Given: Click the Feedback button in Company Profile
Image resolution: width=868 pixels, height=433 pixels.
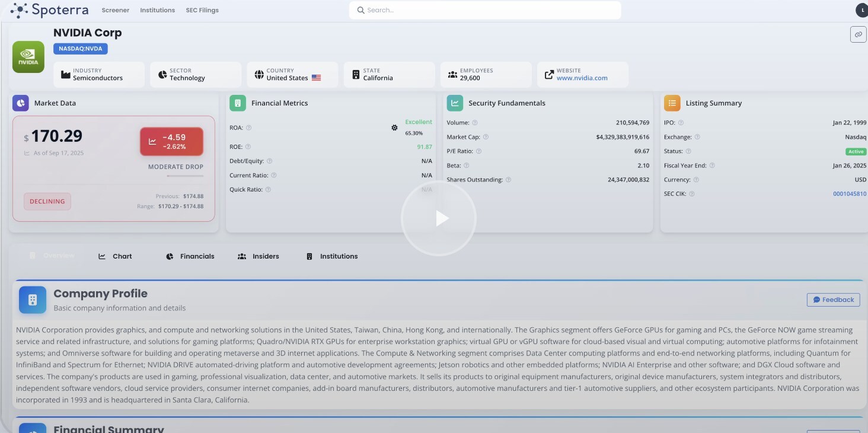Looking at the screenshot, I should (833, 300).
